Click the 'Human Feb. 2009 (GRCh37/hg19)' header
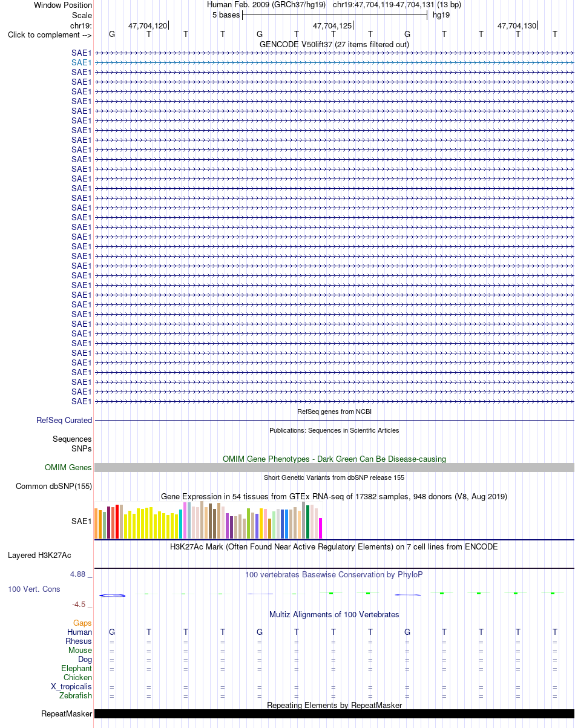This screenshot has width=575, height=728. (x=266, y=5)
